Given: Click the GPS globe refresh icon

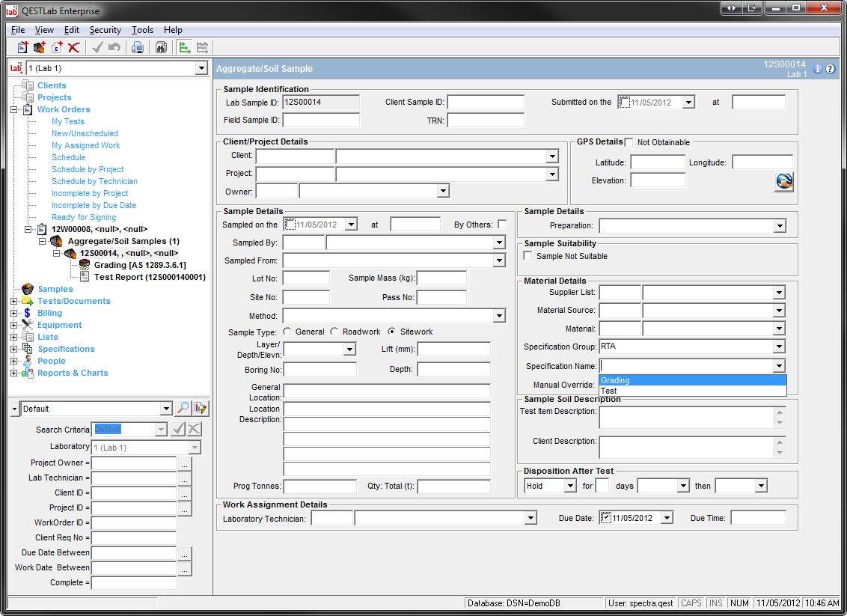Looking at the screenshot, I should pyautogui.click(x=783, y=182).
